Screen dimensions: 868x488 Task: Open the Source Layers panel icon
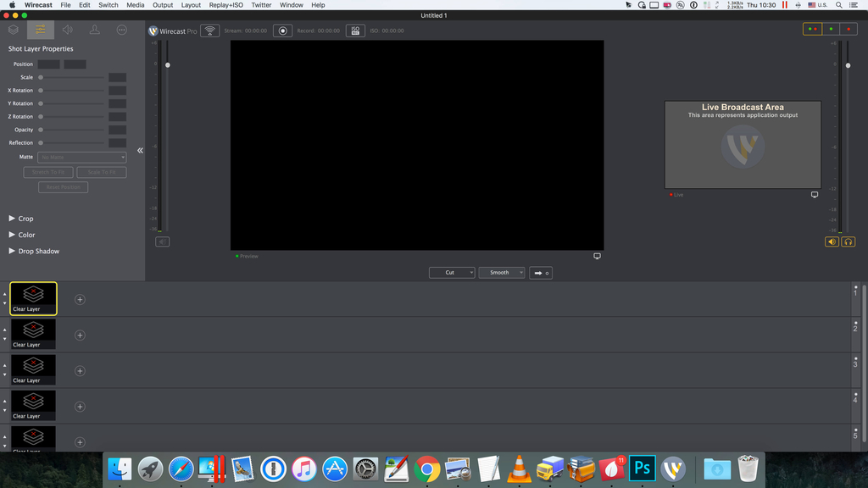(12, 30)
